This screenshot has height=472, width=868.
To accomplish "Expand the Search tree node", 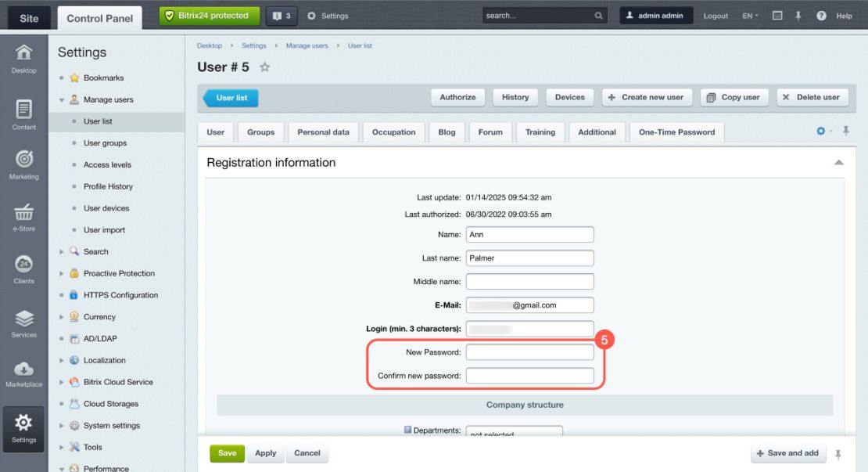I will [x=62, y=251].
